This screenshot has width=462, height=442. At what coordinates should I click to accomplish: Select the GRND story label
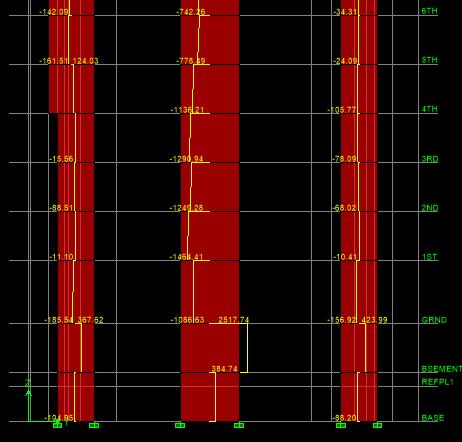coord(434,320)
